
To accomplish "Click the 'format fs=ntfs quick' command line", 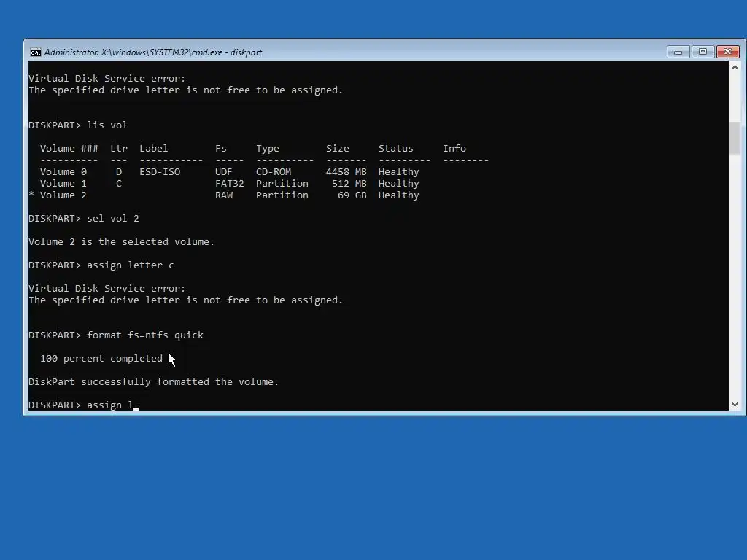I will pos(116,335).
